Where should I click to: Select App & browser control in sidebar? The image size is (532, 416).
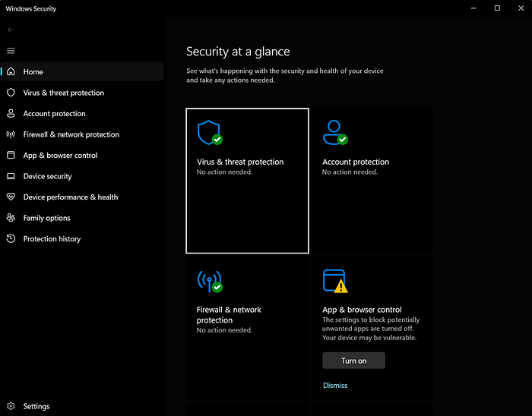(x=82, y=155)
